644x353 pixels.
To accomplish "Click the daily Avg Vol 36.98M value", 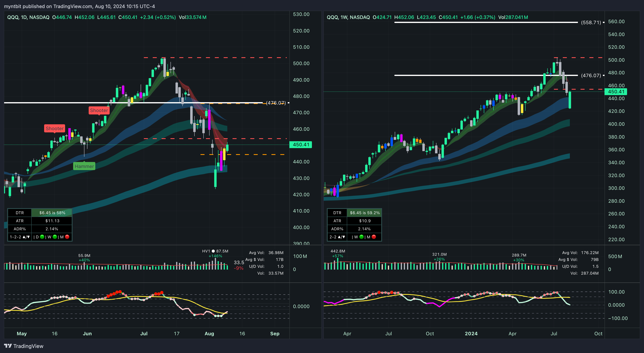I will [x=276, y=253].
